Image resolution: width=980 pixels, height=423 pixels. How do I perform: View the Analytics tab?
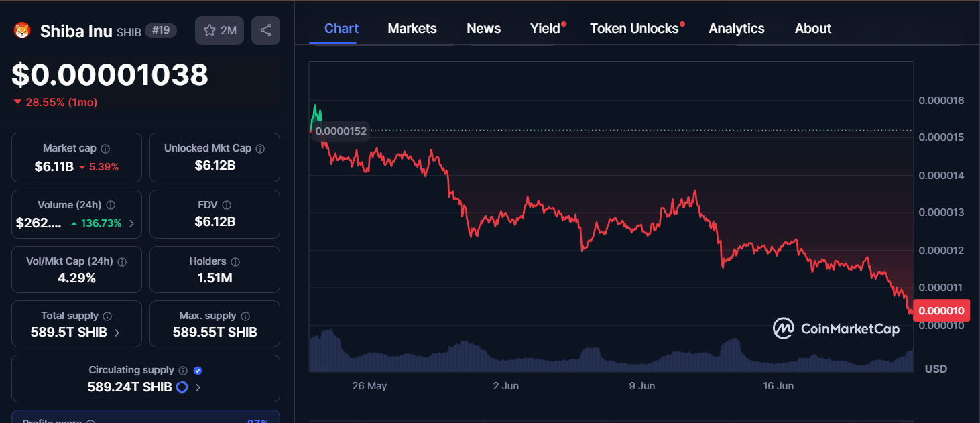pos(737,28)
